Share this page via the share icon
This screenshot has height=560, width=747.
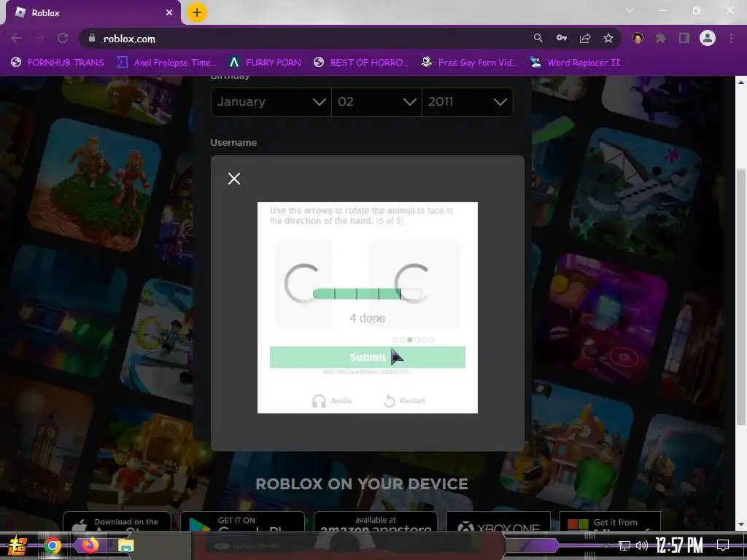(585, 38)
